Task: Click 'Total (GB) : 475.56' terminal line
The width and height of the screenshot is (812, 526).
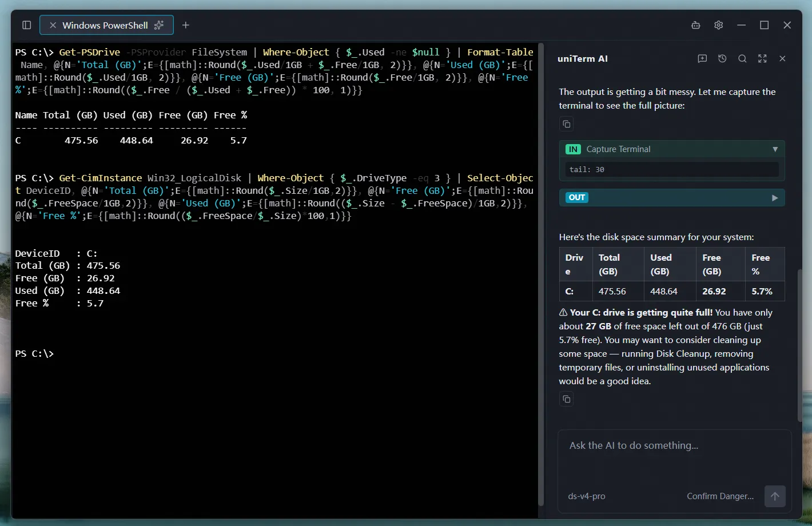Action: pyautogui.click(x=67, y=265)
